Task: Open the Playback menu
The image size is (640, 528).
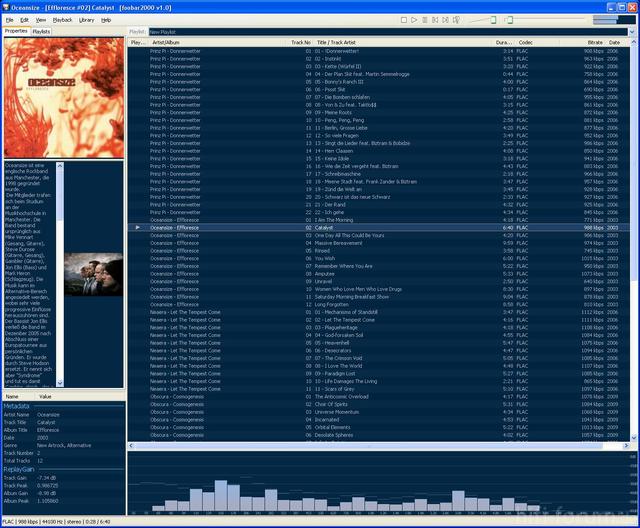Action: [62, 20]
